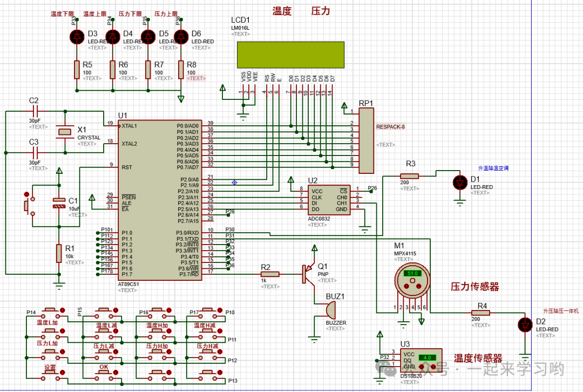Click the 压力上限 label
Viewport: 583px width, 392px height.
coord(166,14)
